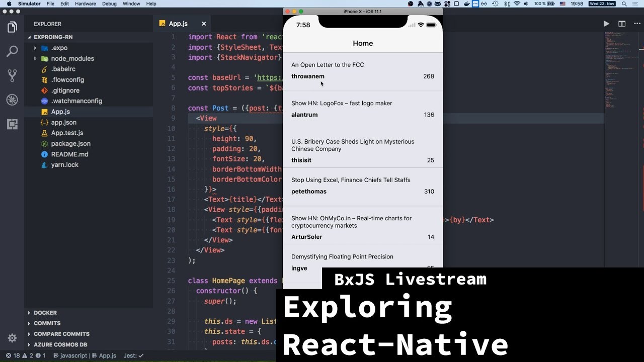Screen dimensions: 644x362
Task: Click the run (play) icon in the editor title bar
Action: coord(606,24)
